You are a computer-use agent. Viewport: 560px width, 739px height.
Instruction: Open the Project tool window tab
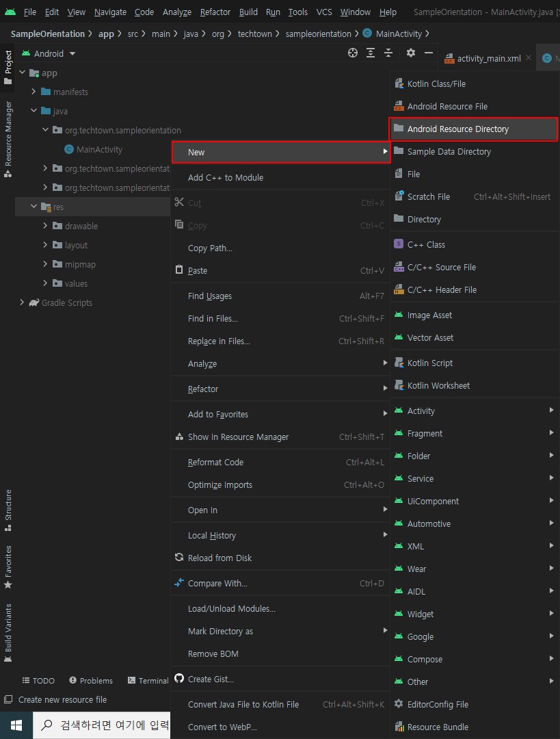coord(8,67)
